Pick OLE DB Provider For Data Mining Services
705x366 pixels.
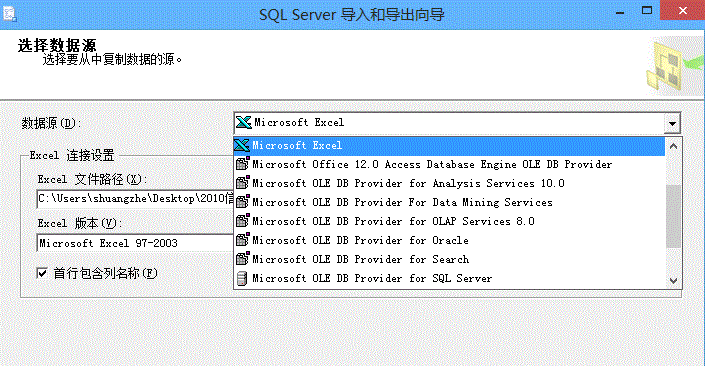click(449, 202)
